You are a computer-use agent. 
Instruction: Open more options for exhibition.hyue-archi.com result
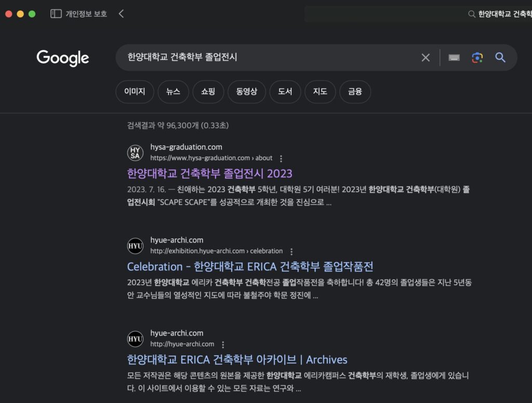point(291,251)
